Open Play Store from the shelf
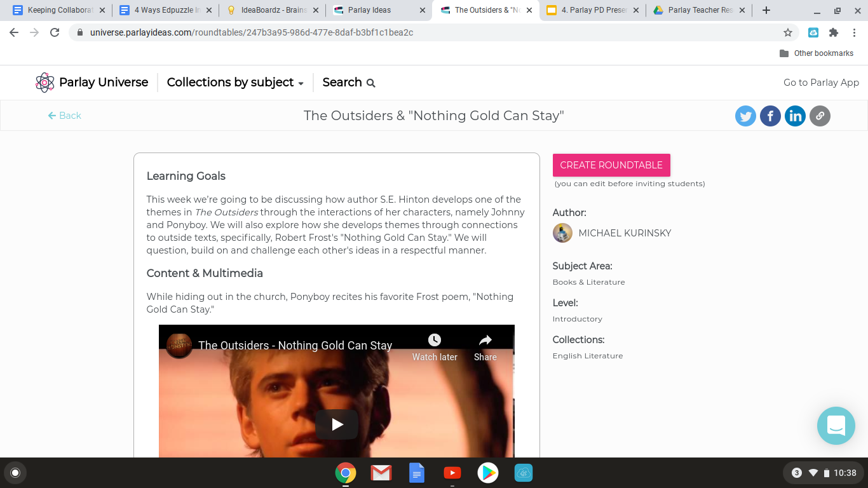This screenshot has width=868, height=488. (x=488, y=473)
